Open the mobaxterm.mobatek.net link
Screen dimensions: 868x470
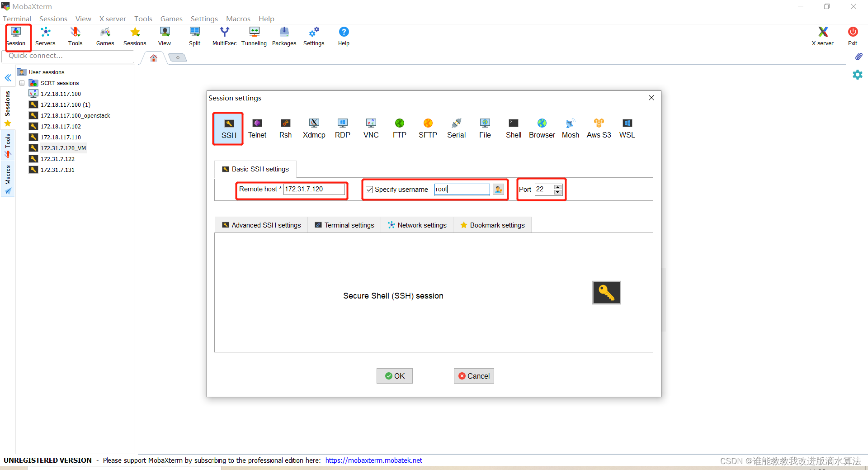[374, 461]
